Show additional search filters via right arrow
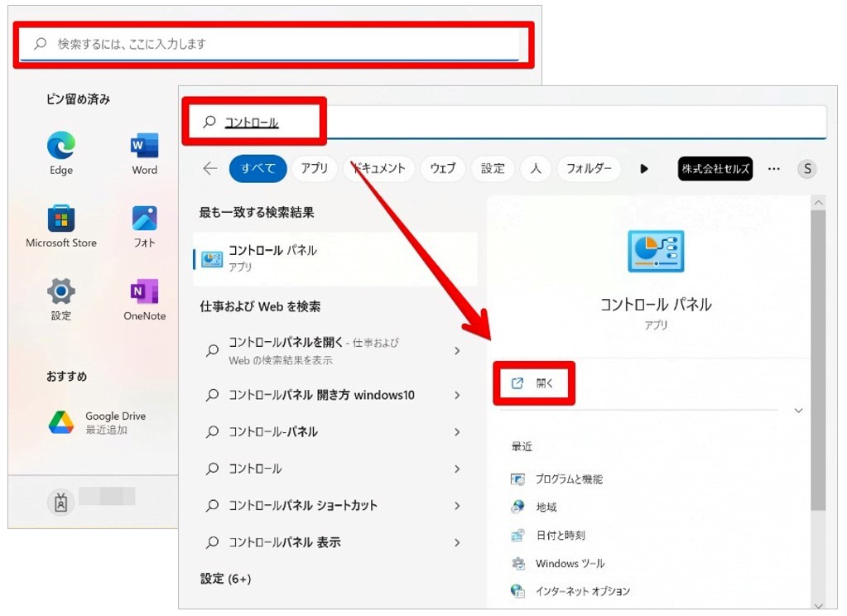The height and width of the screenshot is (616, 847). pos(645,168)
